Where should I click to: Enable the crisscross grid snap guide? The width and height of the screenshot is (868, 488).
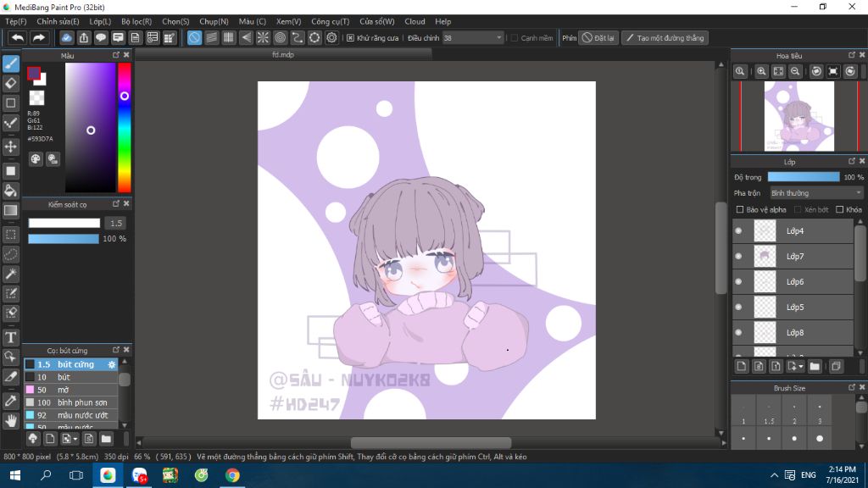pyautogui.click(x=229, y=37)
